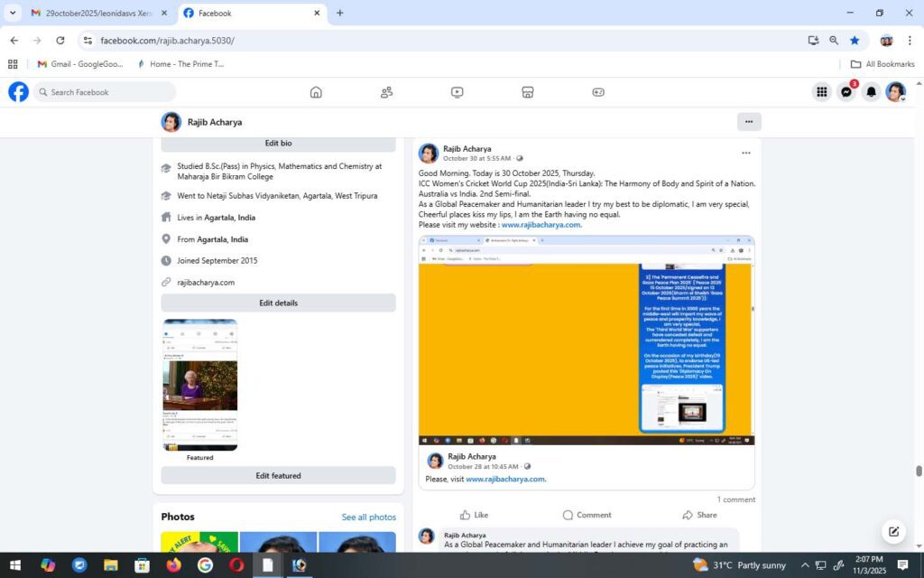Follow the See all photos link

click(x=368, y=517)
